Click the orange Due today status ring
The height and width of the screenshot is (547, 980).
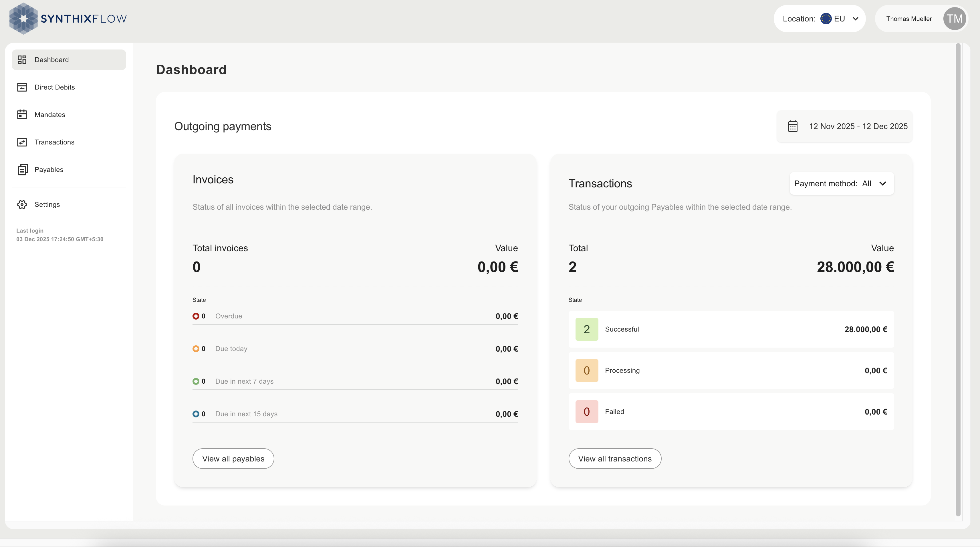196,349
